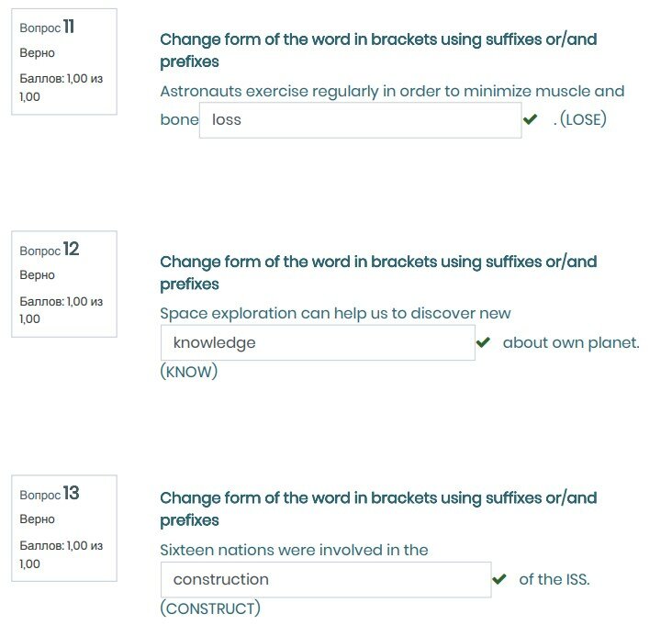Focus the answer field containing "loss"
This screenshot has width=672, height=625.
tap(360, 120)
